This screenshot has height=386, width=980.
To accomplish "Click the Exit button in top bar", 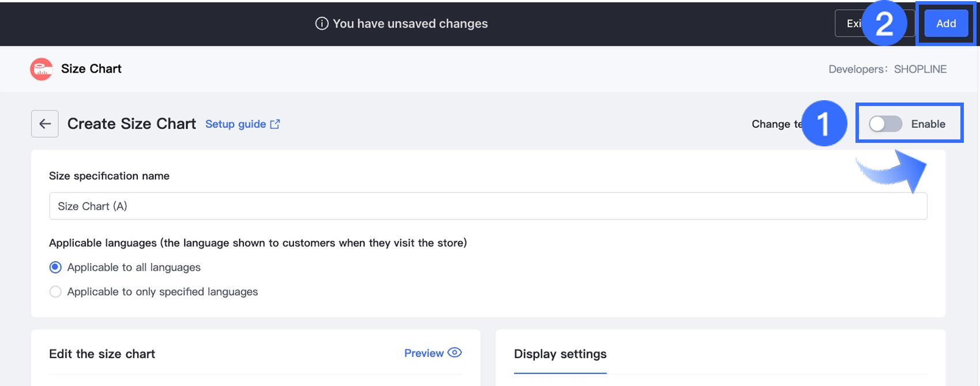I will tap(850, 24).
